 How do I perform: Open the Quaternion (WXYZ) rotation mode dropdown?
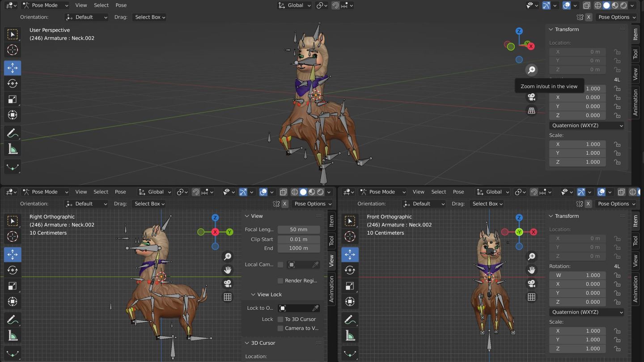[586, 126]
